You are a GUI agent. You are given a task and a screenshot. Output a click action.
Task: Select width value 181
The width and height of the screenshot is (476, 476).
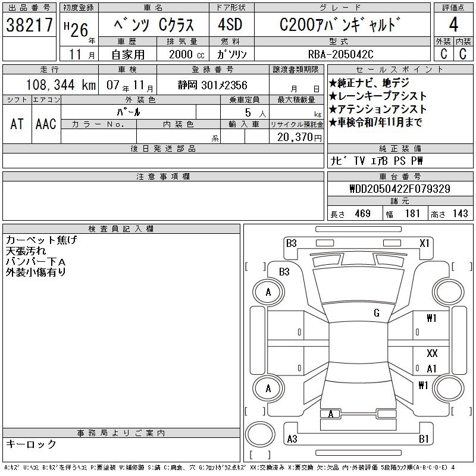tap(412, 214)
